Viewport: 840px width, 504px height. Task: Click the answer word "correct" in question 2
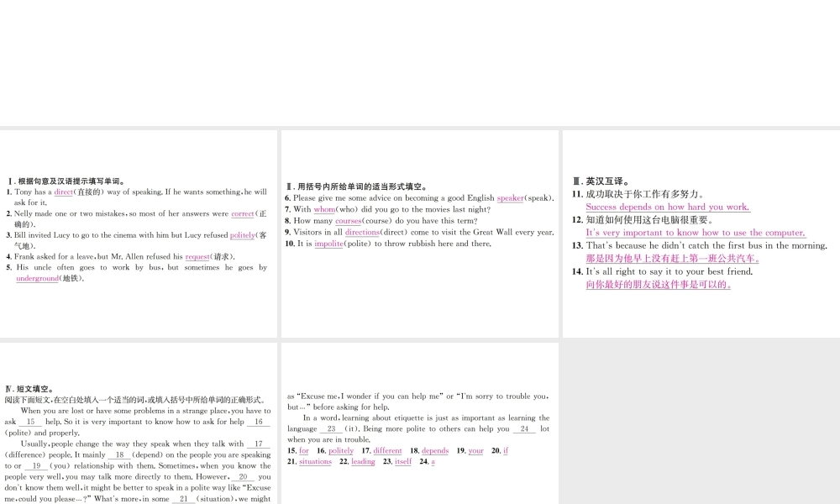click(x=243, y=213)
